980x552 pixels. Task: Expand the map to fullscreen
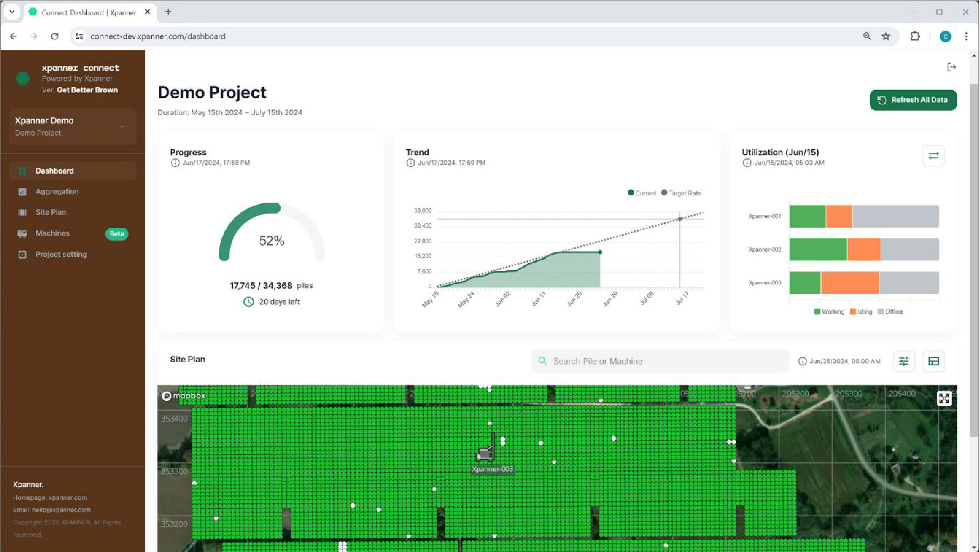(944, 398)
